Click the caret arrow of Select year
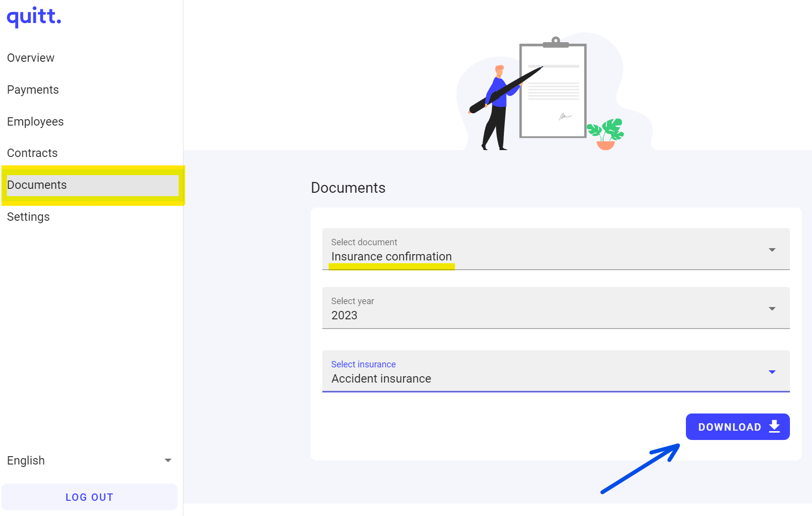 click(772, 309)
